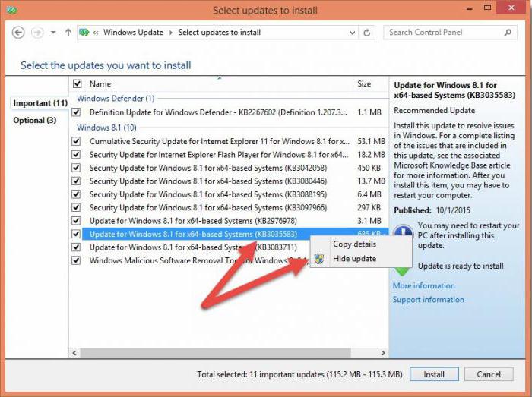The height and width of the screenshot is (397, 532).
Task: Collapse the Windows 8.1 (10) group
Action: click(x=106, y=128)
